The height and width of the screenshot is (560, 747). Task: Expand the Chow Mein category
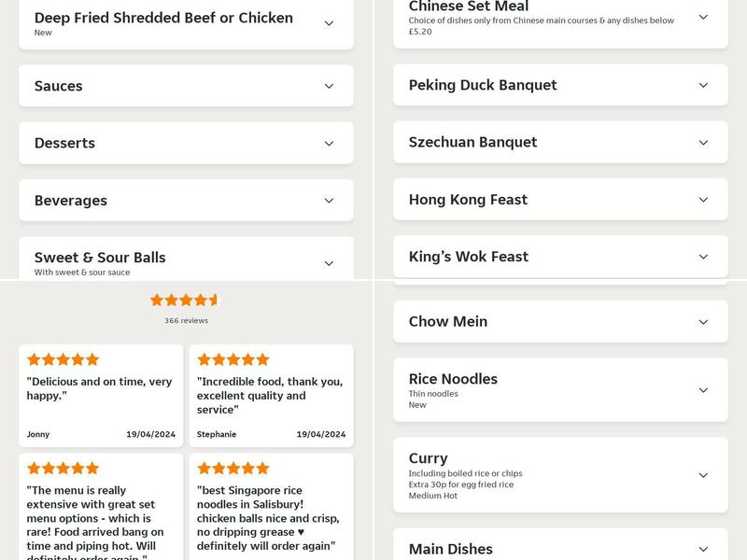pos(560,320)
